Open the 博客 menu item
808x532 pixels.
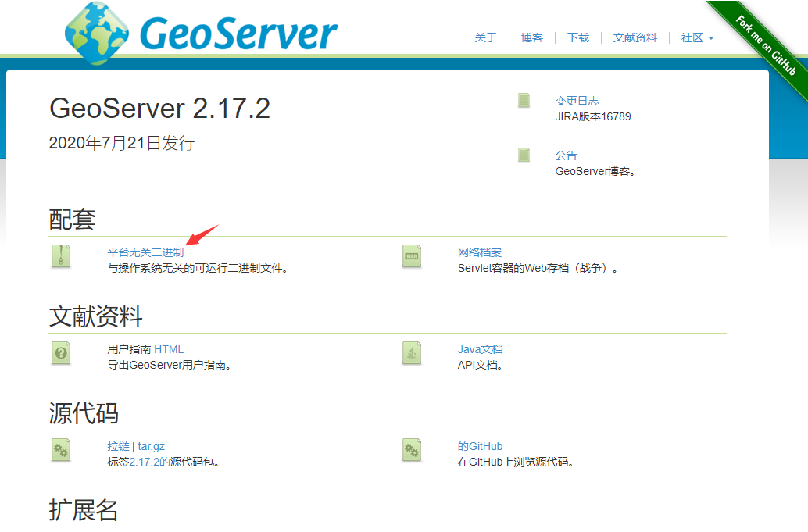532,37
